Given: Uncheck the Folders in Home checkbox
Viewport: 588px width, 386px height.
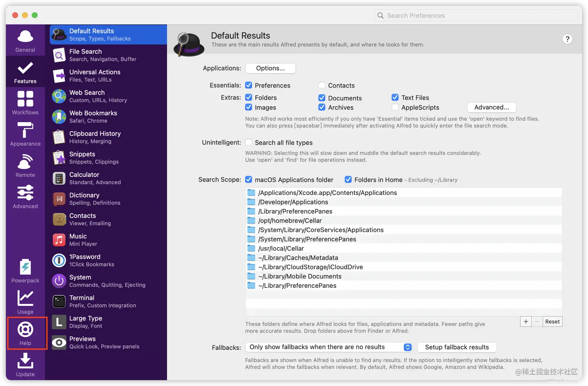Looking at the screenshot, I should pos(348,179).
